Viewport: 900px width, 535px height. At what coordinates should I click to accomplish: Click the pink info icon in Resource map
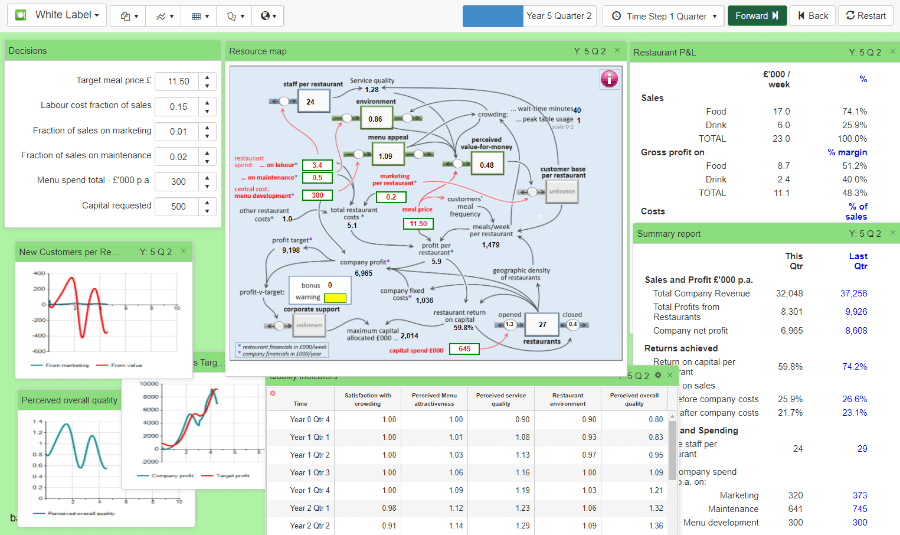click(608, 79)
